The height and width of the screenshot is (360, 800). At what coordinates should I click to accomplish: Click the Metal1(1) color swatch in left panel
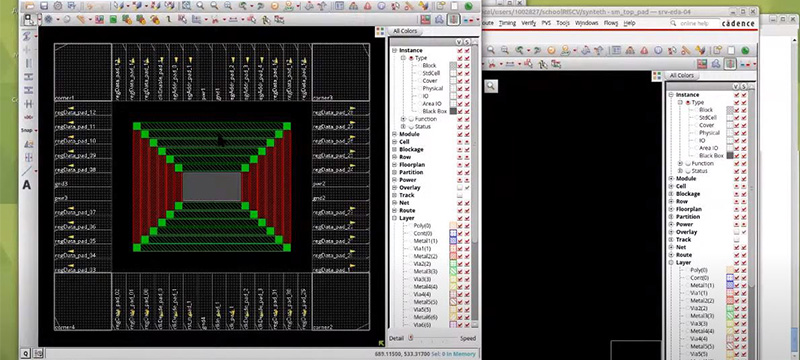point(453,241)
